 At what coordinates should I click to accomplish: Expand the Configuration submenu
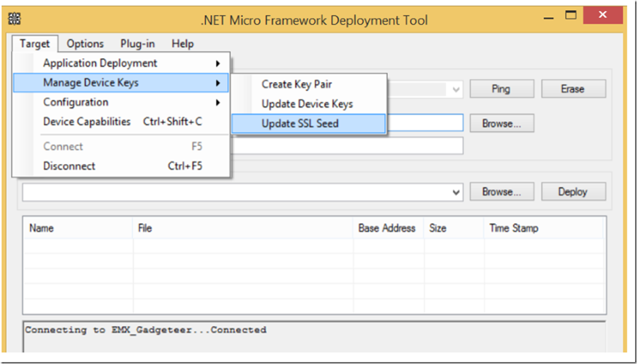(121, 102)
